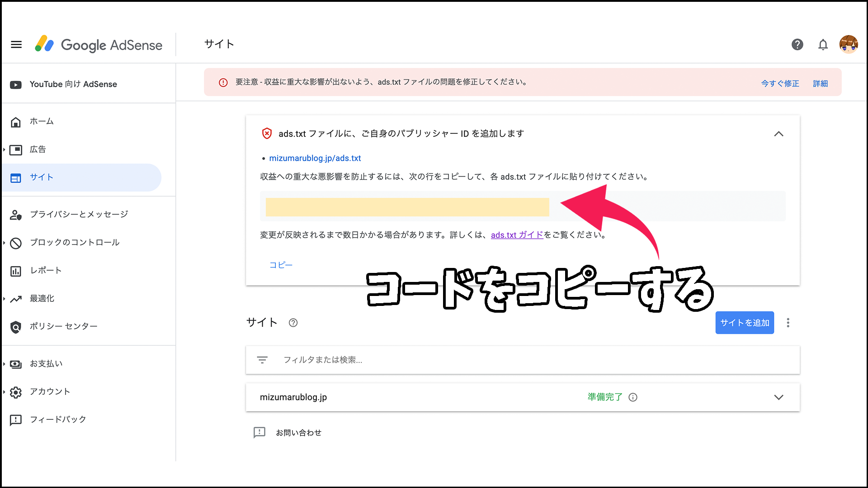This screenshot has height=488, width=868.
Task: Click the payments money icon
Action: tap(16, 364)
